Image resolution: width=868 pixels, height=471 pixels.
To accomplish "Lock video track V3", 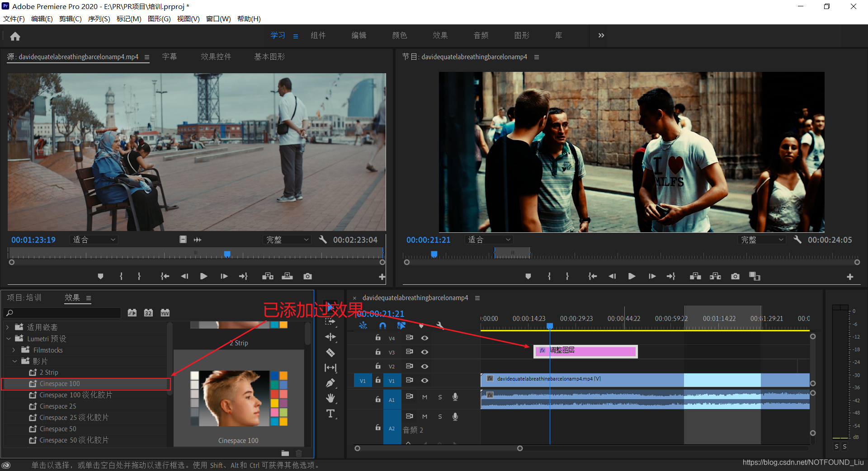I will [x=378, y=352].
